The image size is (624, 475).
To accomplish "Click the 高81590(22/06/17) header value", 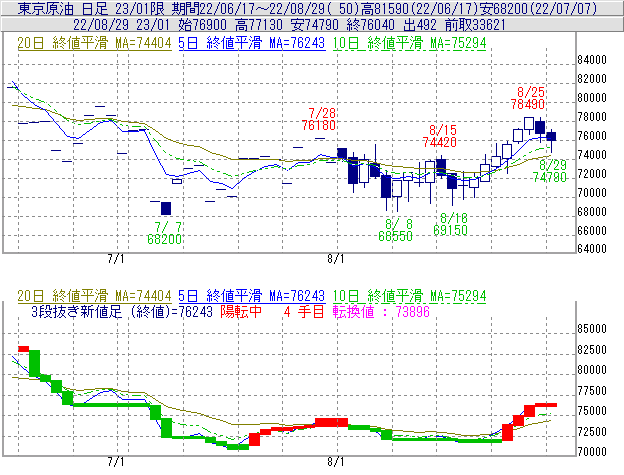I will tap(420, 8).
